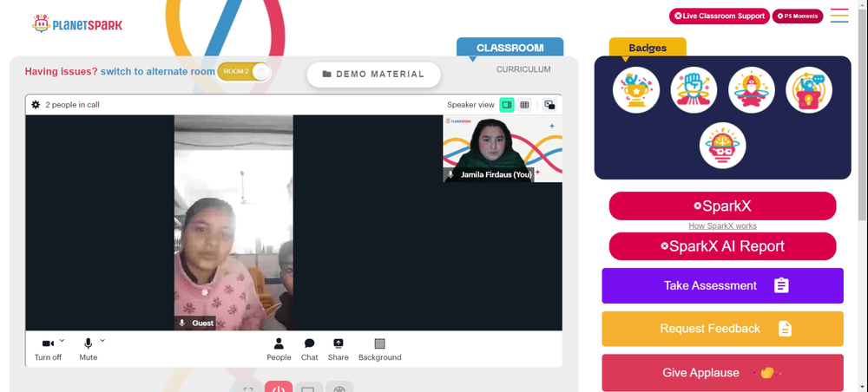
Task: Open the hamburger menu
Action: click(839, 16)
